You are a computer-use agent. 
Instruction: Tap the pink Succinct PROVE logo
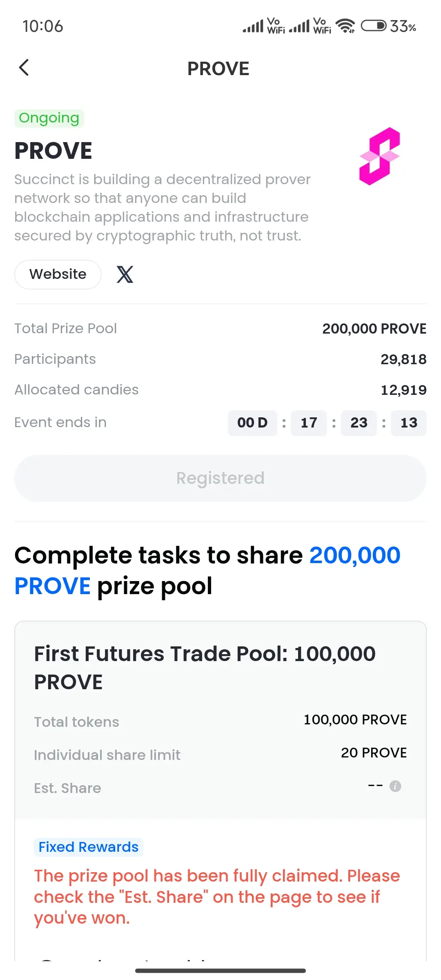point(380,156)
